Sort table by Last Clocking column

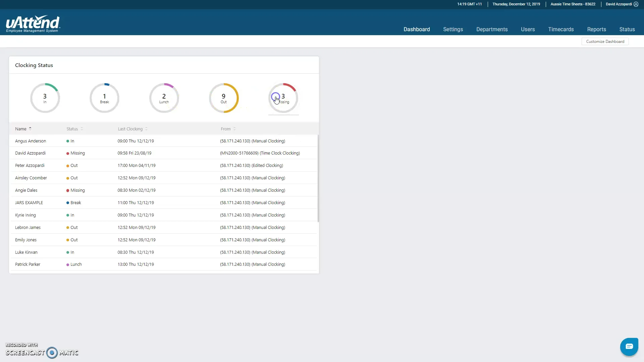point(133,129)
